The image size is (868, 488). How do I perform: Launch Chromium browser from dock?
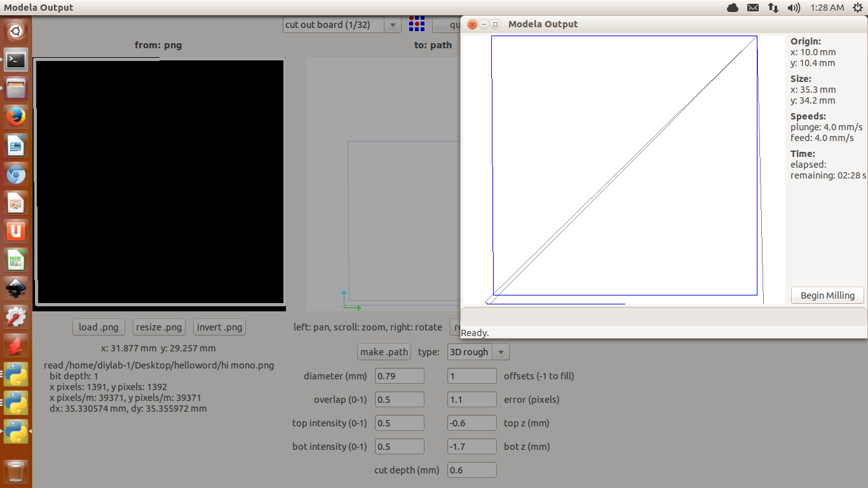(x=16, y=175)
